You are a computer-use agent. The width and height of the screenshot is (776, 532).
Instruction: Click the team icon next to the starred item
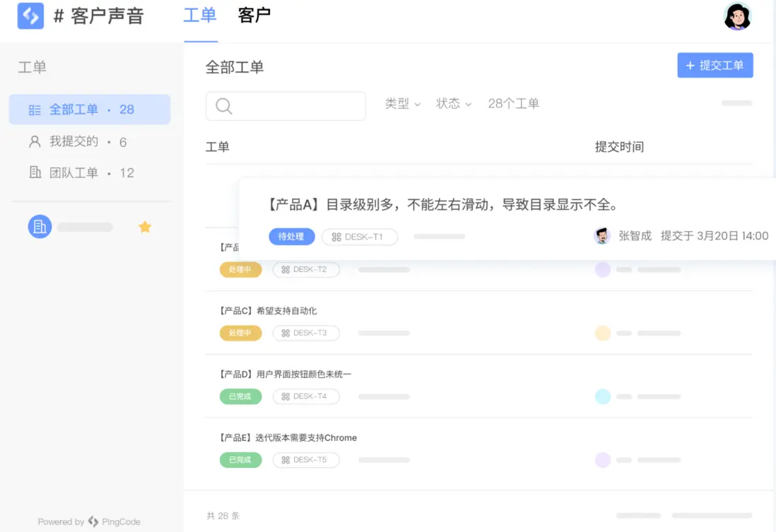point(40,226)
